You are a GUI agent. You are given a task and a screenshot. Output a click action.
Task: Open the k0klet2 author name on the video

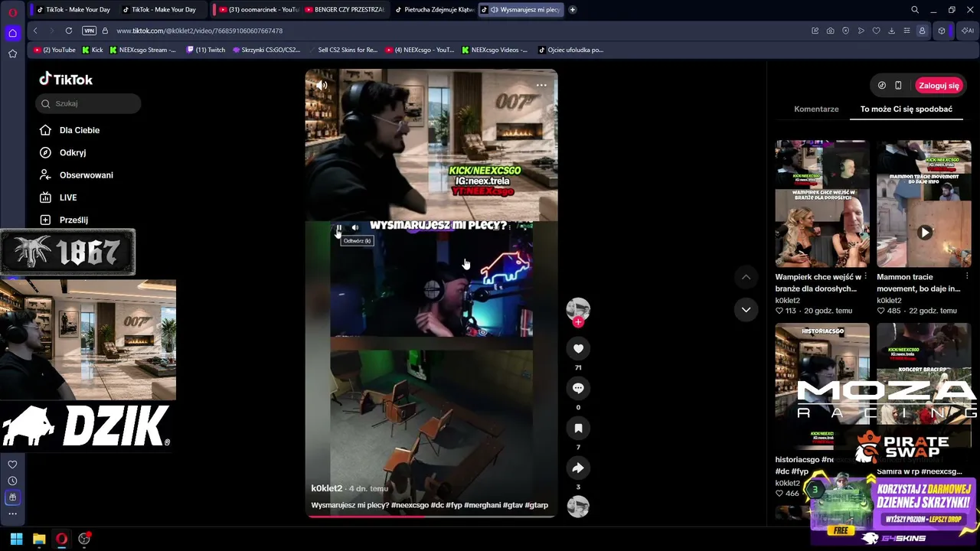click(x=327, y=488)
